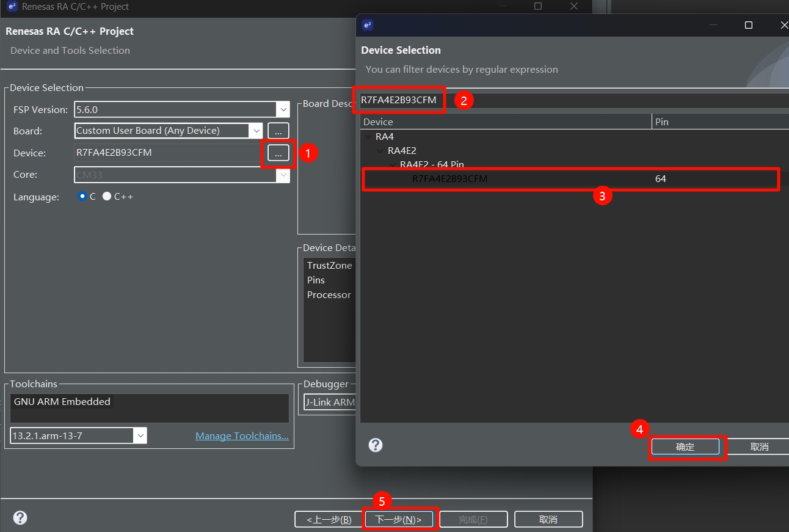Select the C++ language radio button
Viewport: 789px width, 532px height.
point(107,197)
